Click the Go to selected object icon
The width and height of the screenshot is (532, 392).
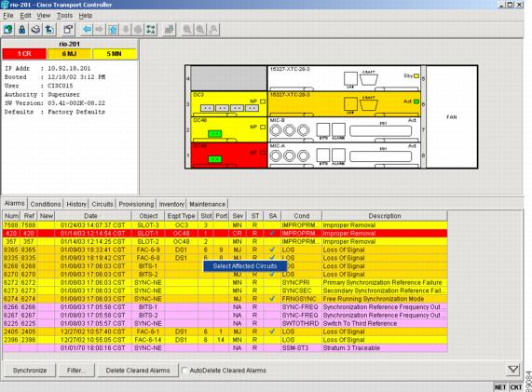[x=126, y=30]
